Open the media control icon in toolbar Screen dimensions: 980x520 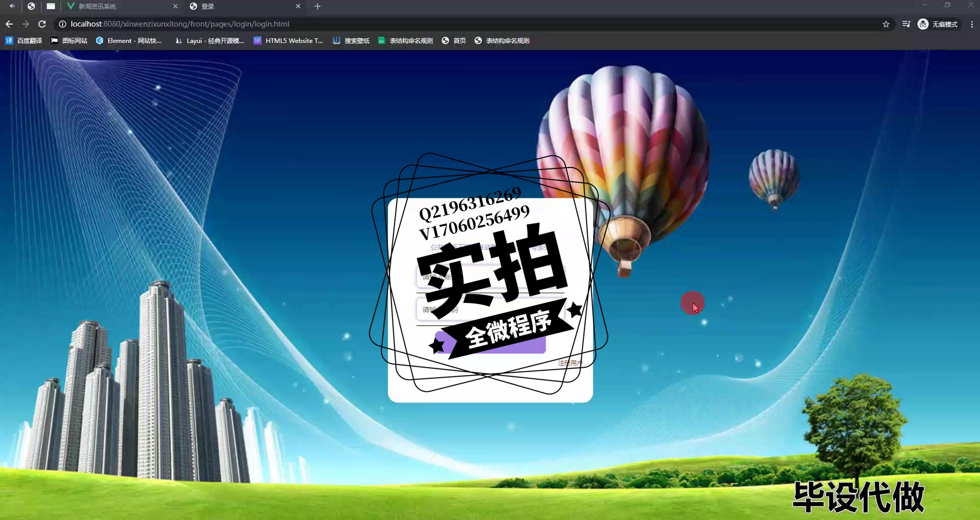click(906, 24)
